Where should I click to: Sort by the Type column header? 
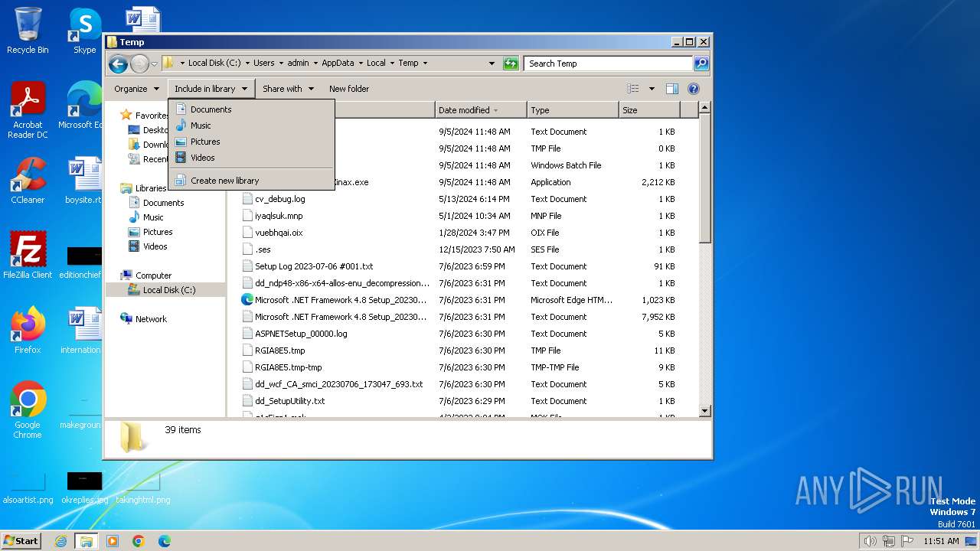(x=573, y=110)
